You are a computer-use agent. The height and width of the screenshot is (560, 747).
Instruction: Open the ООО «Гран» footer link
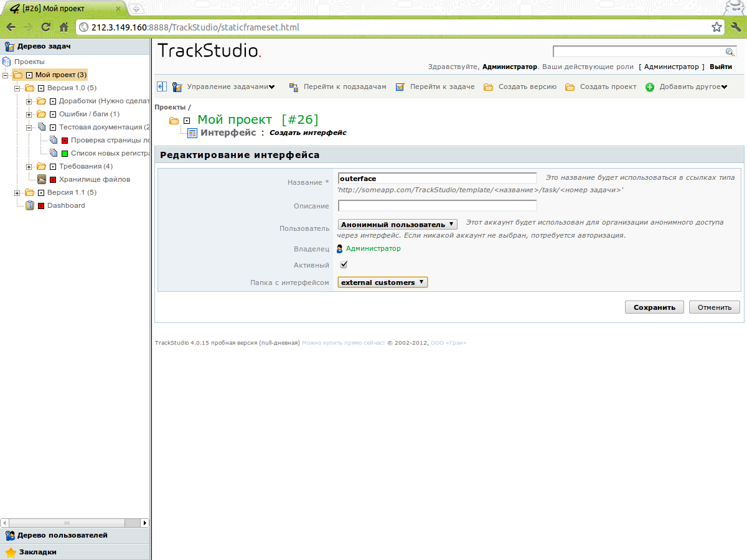[448, 343]
